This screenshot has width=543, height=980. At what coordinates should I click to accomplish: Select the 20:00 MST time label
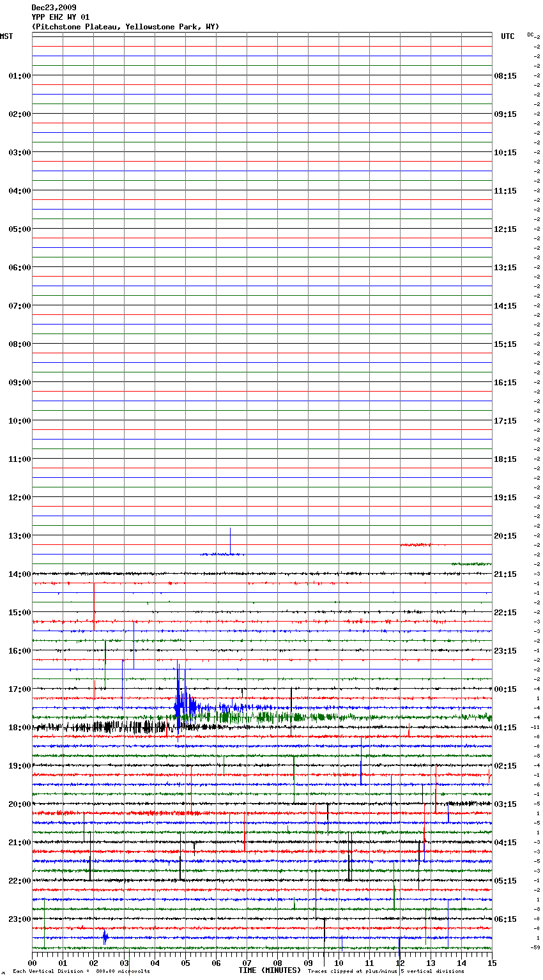(20, 804)
